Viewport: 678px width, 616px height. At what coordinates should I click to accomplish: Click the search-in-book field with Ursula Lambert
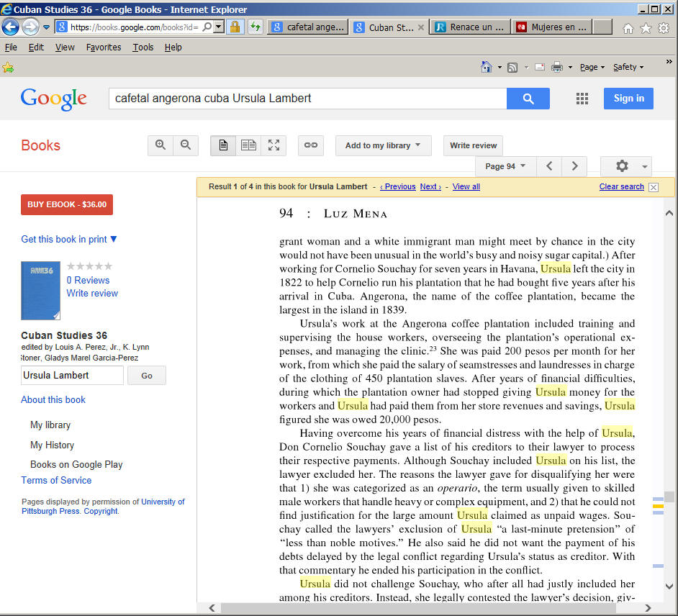point(72,375)
